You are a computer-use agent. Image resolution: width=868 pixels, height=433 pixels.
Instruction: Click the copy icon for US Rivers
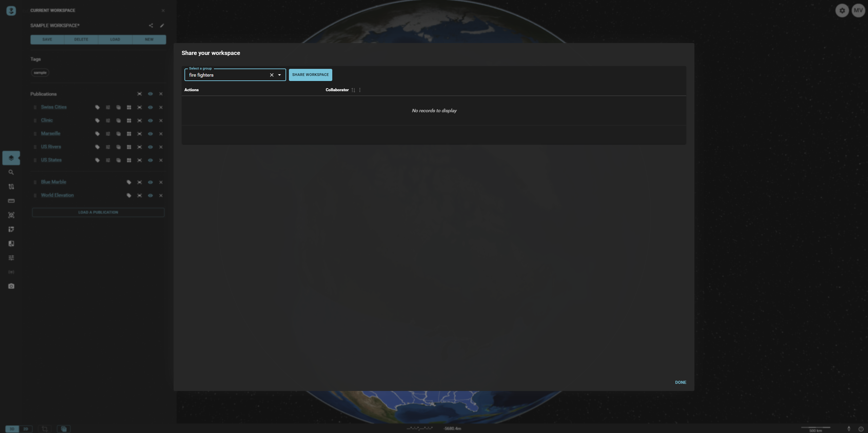tap(118, 147)
